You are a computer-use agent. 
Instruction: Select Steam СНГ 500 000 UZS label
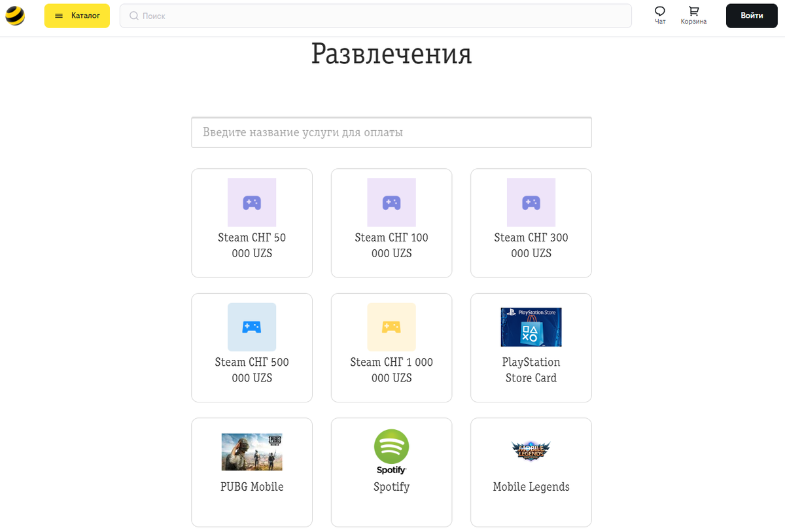[x=252, y=370]
